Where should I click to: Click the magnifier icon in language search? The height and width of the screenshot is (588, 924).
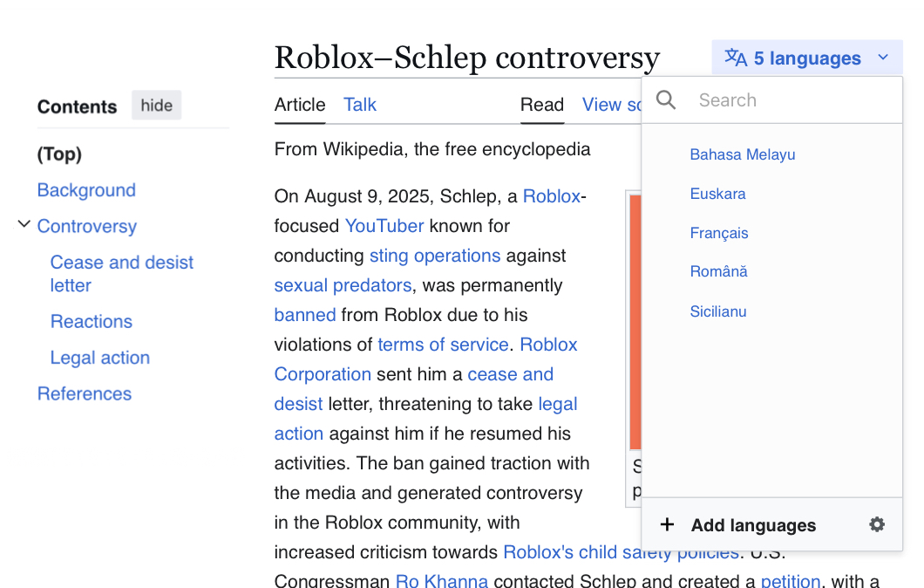[x=666, y=100]
